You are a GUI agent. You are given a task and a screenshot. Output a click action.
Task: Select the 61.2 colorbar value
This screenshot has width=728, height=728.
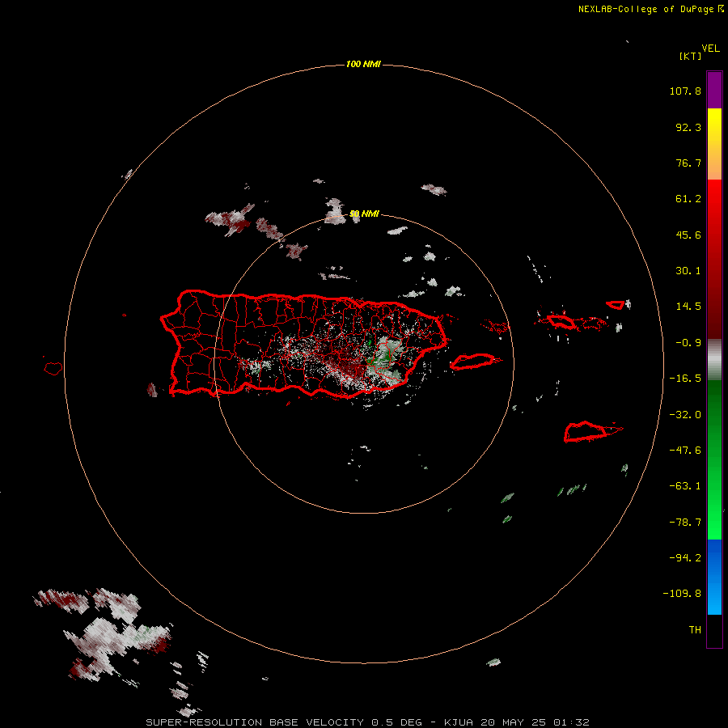[688, 199]
